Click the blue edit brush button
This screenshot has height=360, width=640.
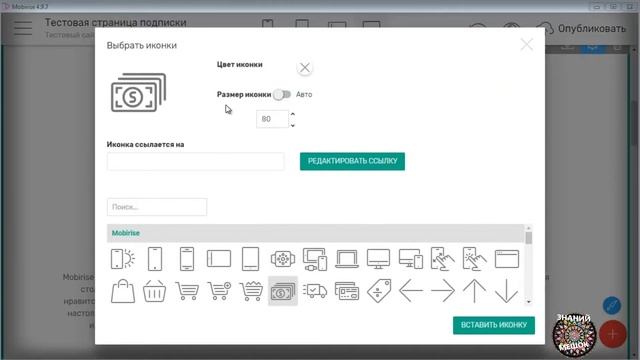tap(611, 305)
